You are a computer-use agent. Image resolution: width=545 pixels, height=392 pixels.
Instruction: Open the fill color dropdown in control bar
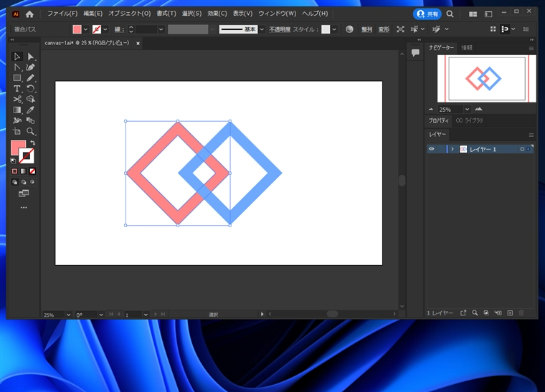click(85, 29)
